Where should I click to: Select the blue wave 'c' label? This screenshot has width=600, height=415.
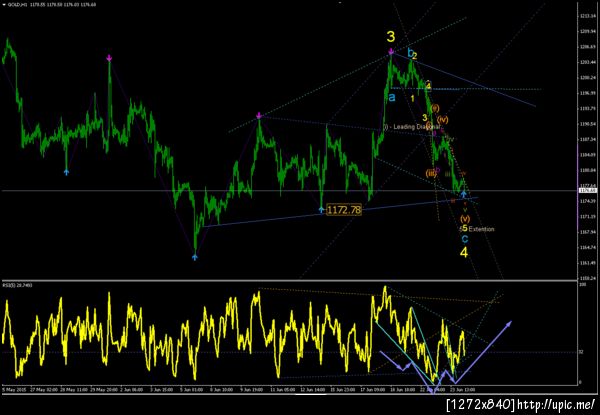[464, 239]
